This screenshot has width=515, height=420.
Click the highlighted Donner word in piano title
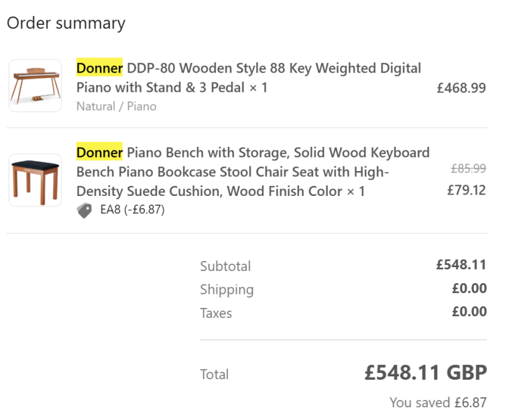(99, 68)
